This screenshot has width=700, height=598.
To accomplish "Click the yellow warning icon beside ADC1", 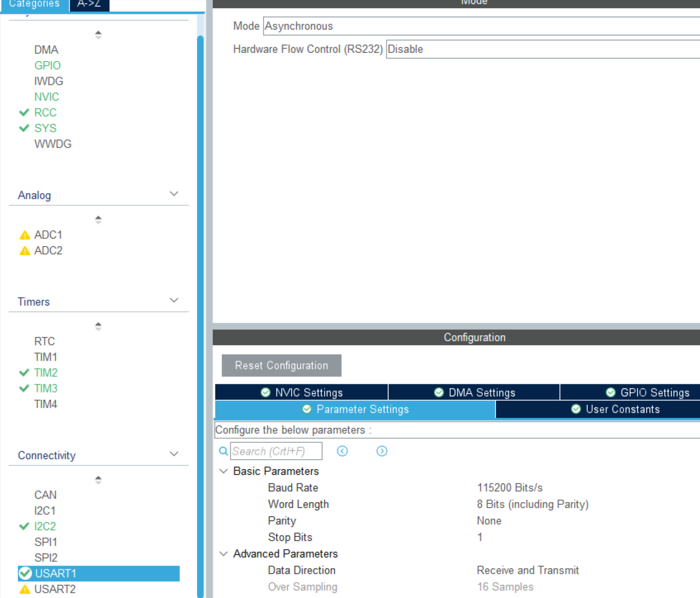I will click(x=25, y=235).
